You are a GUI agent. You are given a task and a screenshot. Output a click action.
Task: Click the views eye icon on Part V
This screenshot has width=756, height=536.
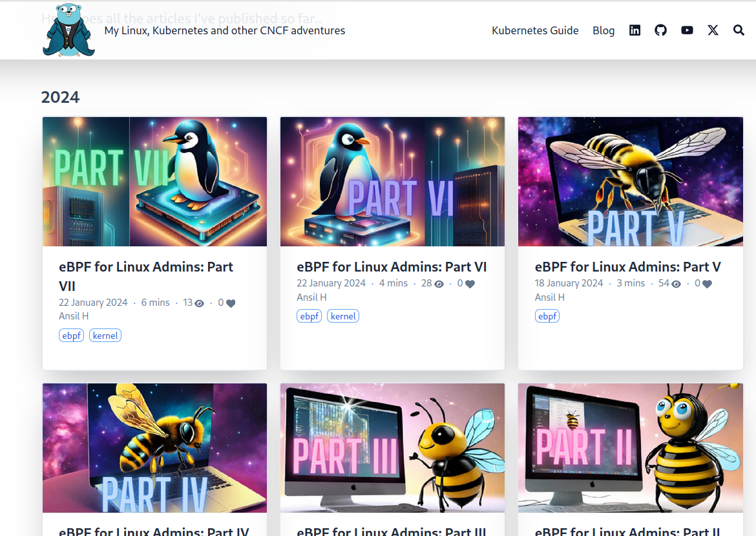click(677, 284)
